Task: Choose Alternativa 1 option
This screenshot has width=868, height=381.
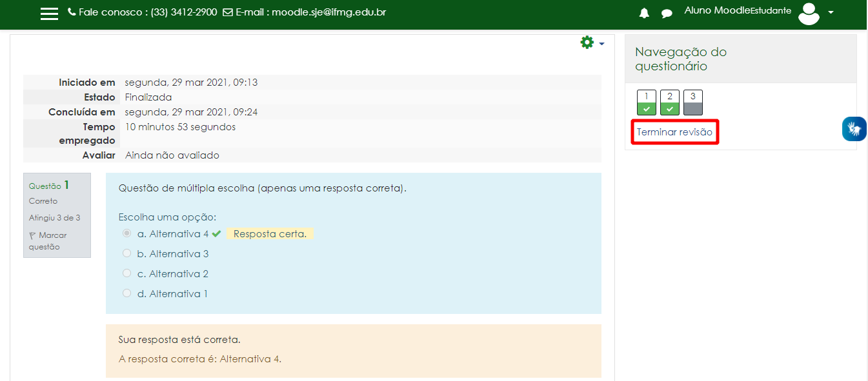Action: pos(126,293)
